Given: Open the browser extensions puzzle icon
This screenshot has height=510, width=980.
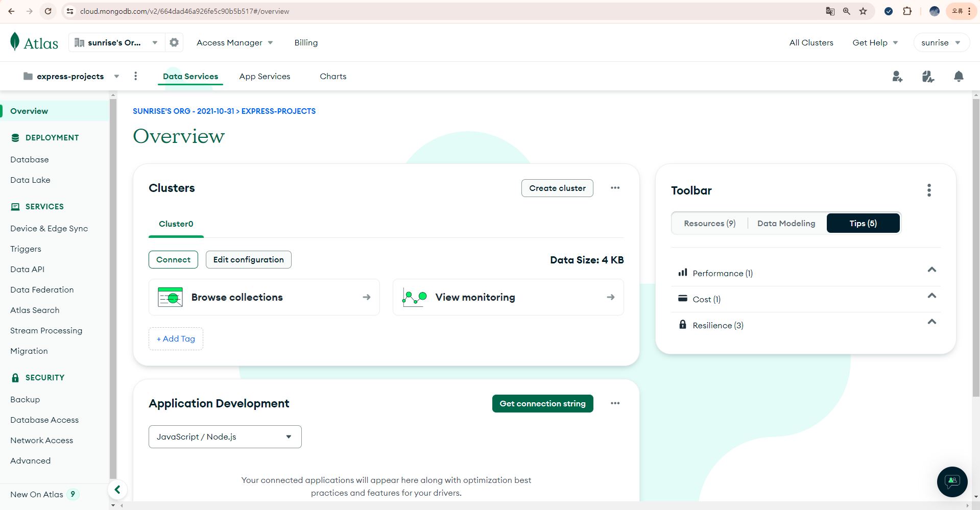Looking at the screenshot, I should click(x=907, y=11).
